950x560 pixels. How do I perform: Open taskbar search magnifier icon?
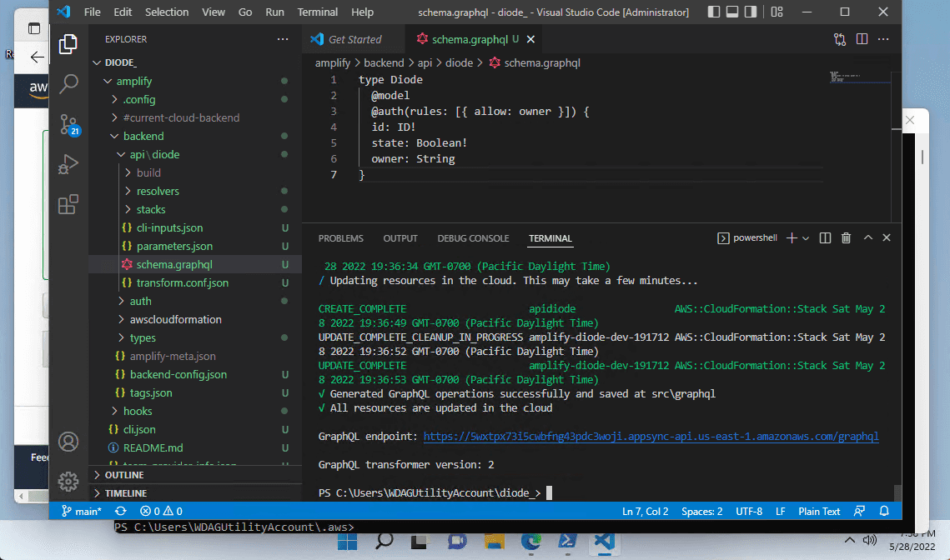[385, 541]
